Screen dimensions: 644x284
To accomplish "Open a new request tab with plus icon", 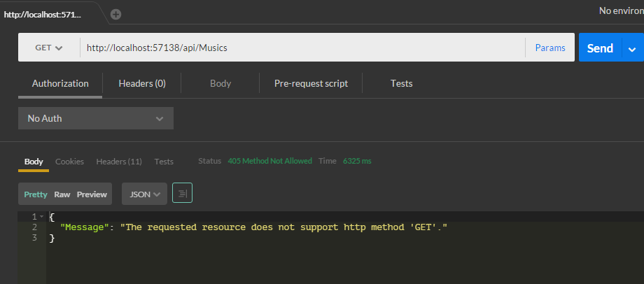I will tap(116, 14).
